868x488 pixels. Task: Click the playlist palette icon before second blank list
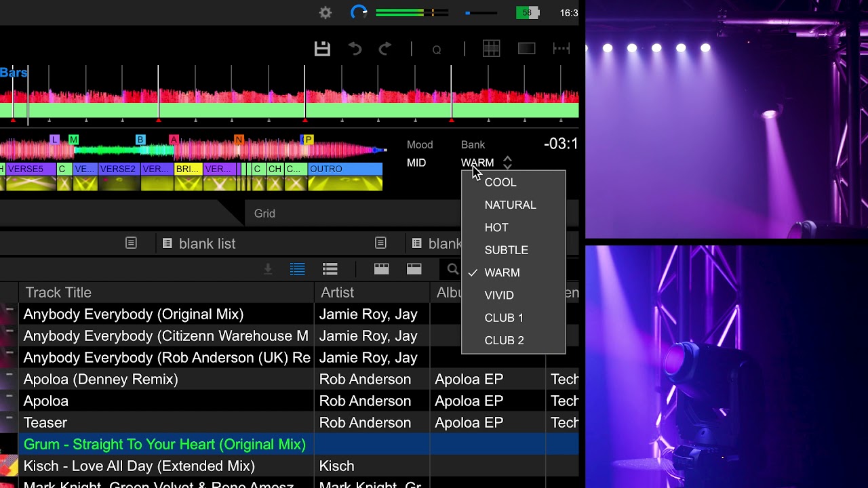(416, 243)
